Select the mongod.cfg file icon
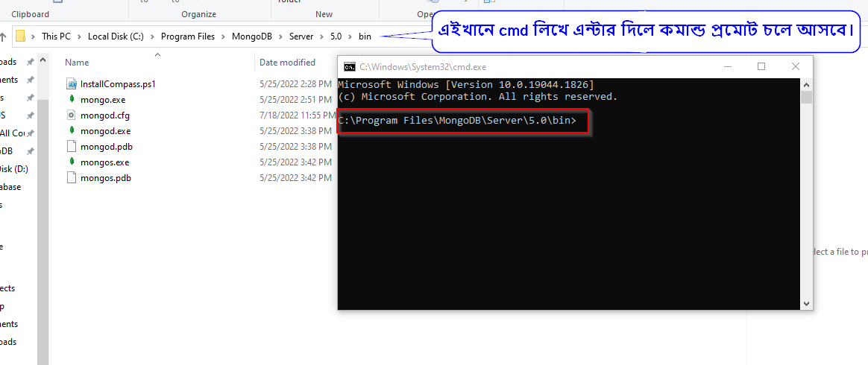The width and height of the screenshot is (868, 365). 72,115
